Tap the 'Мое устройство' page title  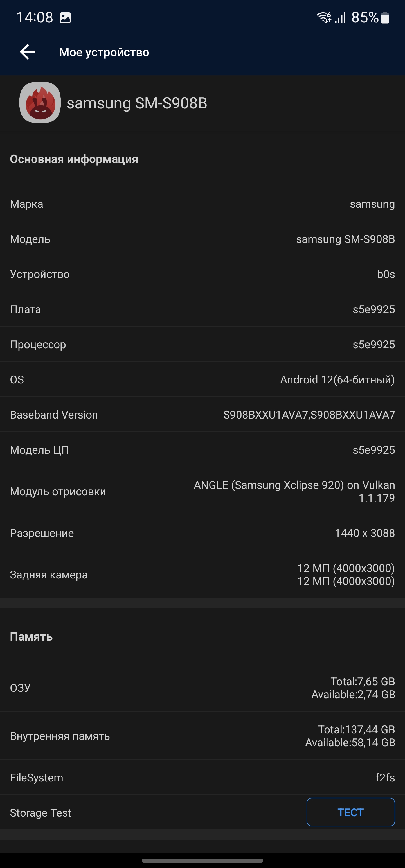click(x=104, y=52)
